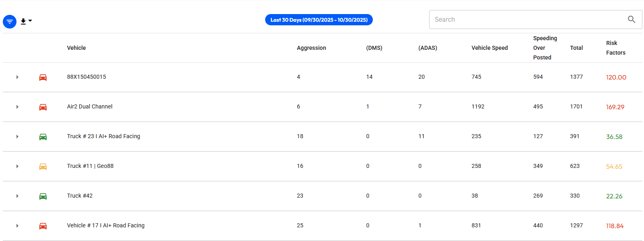Click vehicle speed value 235
The height and width of the screenshot is (241, 644).
click(x=476, y=136)
